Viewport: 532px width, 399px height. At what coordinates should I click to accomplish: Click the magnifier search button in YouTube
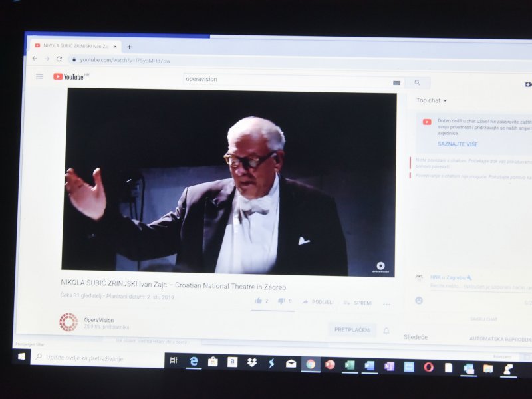pyautogui.click(x=418, y=82)
